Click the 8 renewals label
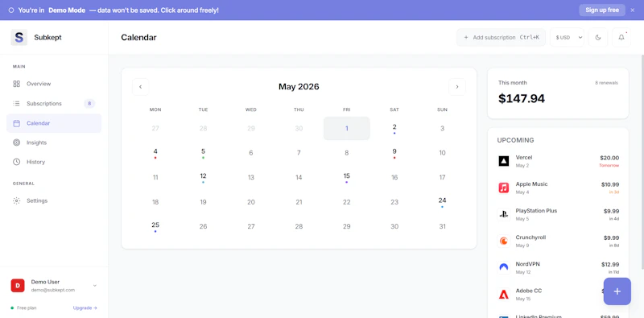 [606, 83]
